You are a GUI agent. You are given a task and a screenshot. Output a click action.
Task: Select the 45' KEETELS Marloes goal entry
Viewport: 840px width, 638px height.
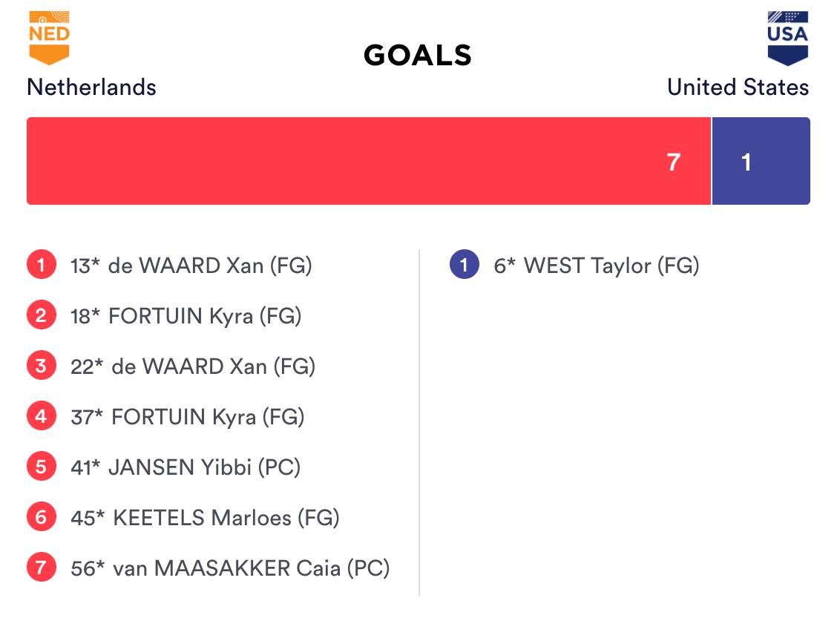pyautogui.click(x=205, y=518)
